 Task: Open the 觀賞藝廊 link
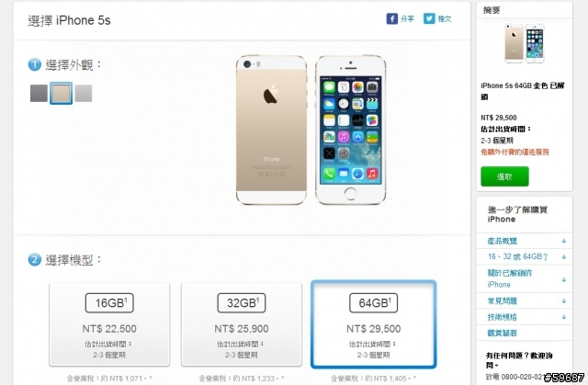pos(503,333)
